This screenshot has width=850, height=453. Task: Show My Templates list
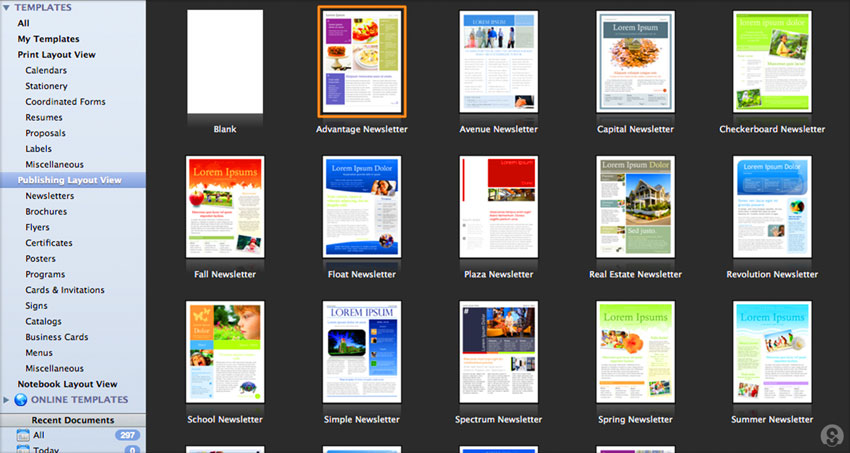[48, 39]
